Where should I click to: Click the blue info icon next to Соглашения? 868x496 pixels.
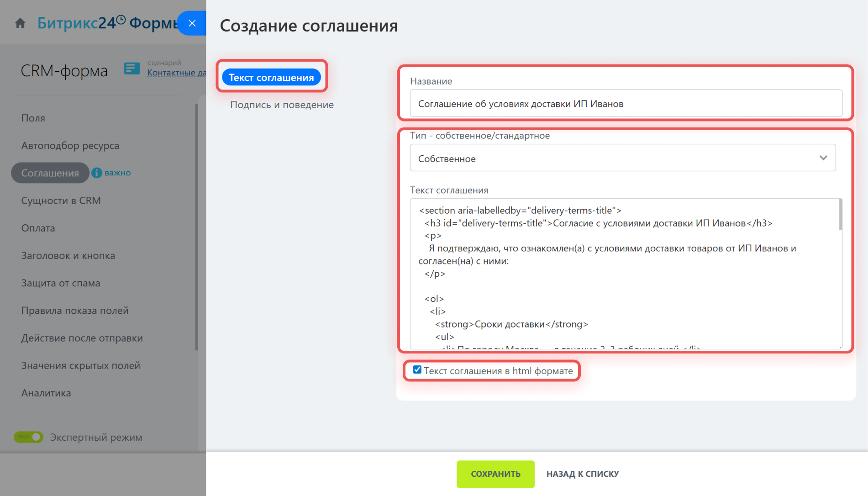pos(97,173)
